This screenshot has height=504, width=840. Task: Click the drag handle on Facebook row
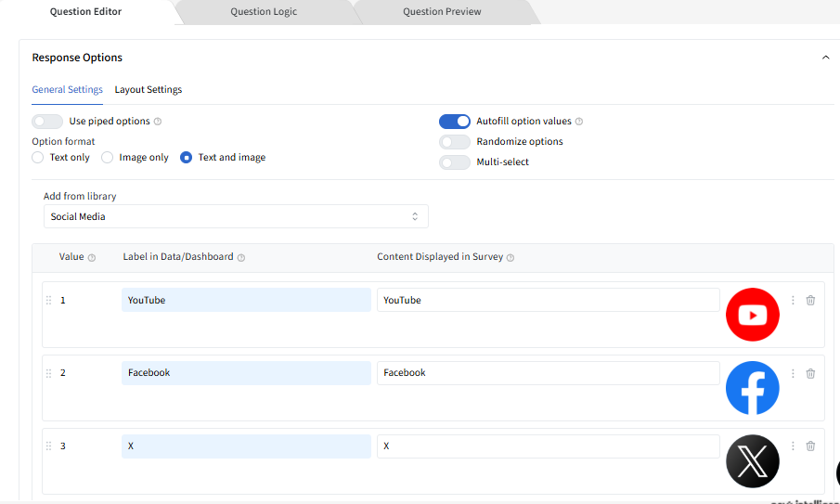pyautogui.click(x=48, y=373)
